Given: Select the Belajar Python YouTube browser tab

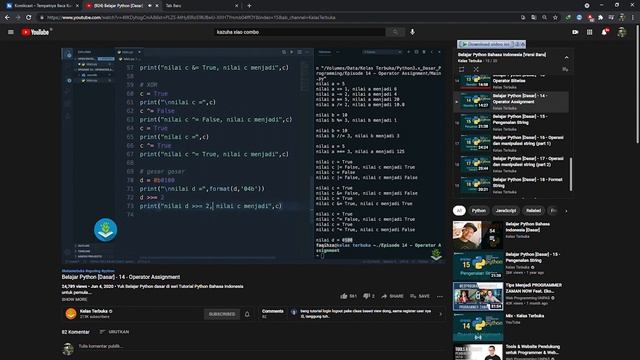Looking at the screenshot, I should click(121, 6).
